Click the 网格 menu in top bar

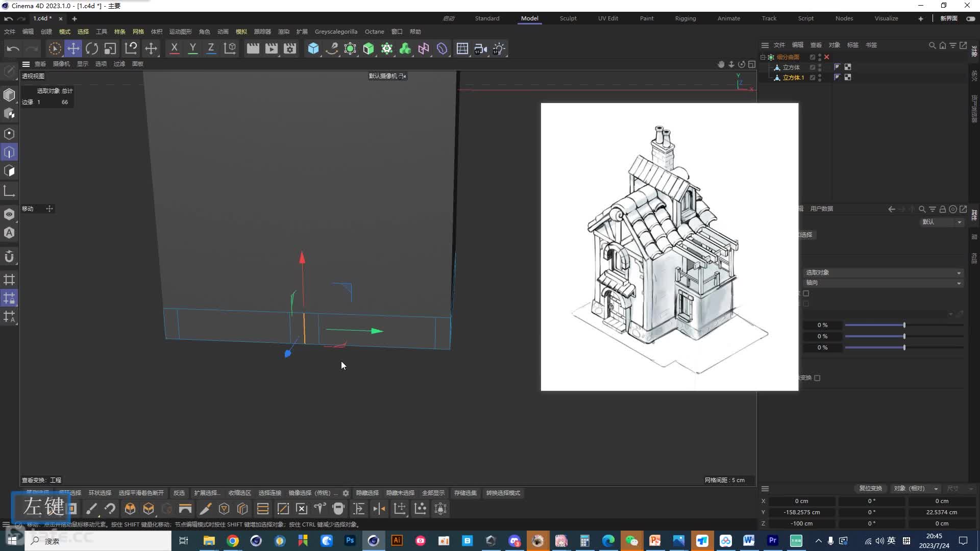(x=138, y=32)
